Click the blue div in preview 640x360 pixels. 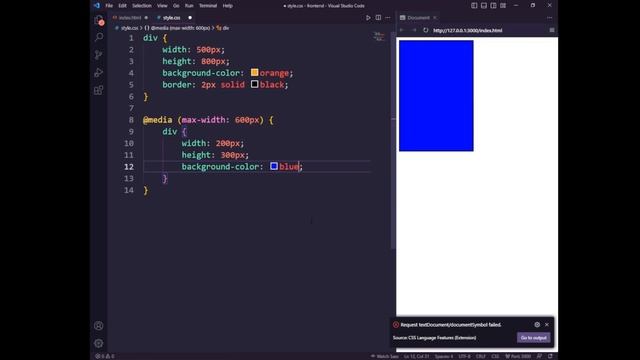pyautogui.click(x=436, y=96)
